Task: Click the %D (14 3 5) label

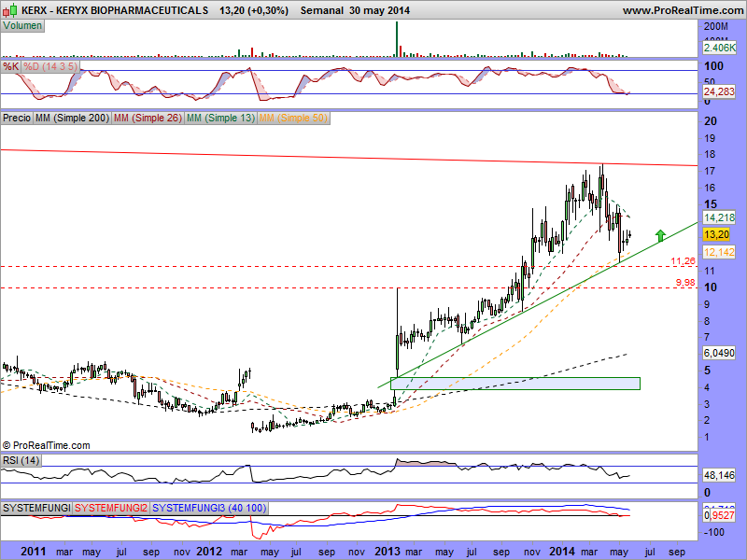Action: [x=50, y=66]
